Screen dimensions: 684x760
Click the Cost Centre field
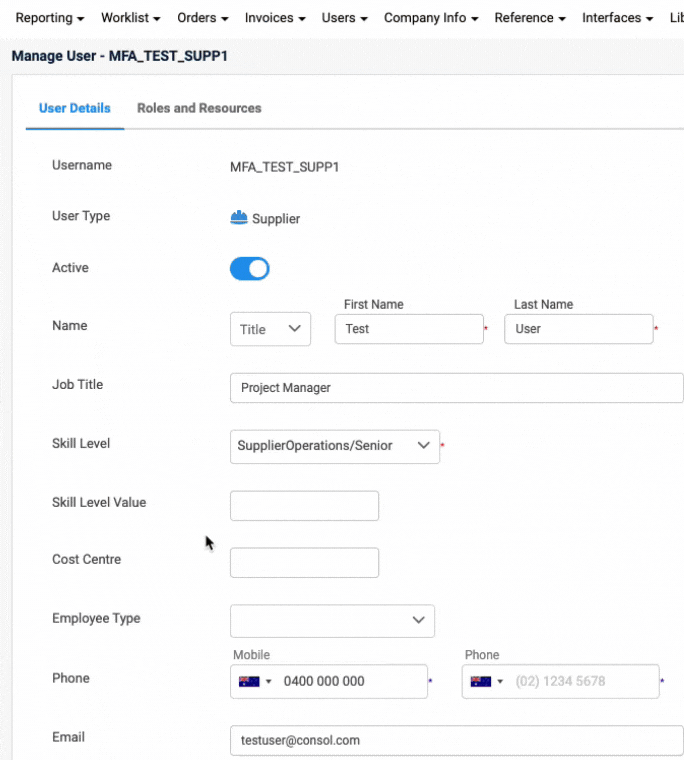[304, 563]
